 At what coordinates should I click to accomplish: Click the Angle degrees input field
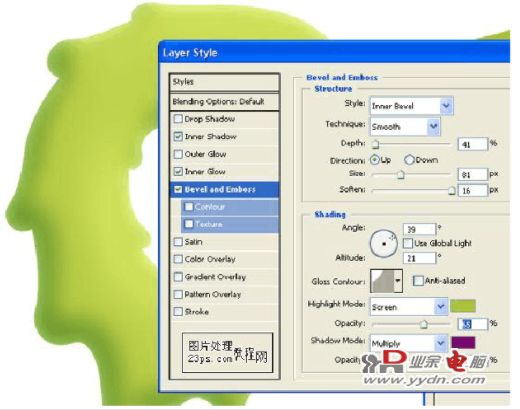(x=419, y=229)
